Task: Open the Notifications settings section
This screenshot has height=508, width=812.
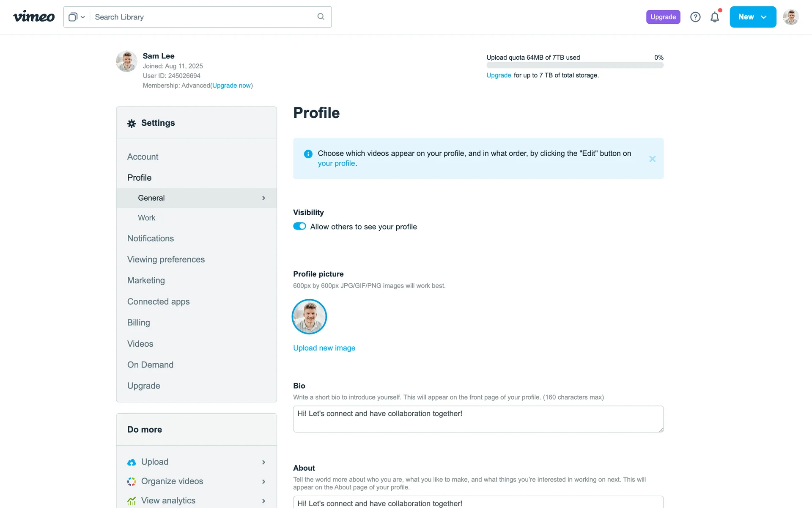Action: pyautogui.click(x=151, y=238)
